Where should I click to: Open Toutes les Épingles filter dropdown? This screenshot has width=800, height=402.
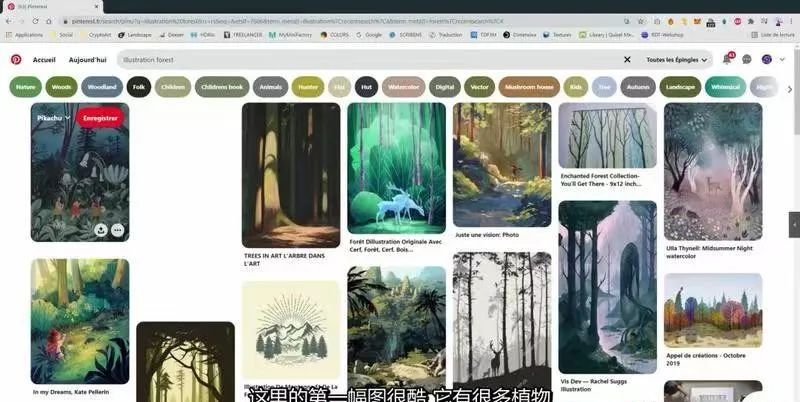[677, 60]
